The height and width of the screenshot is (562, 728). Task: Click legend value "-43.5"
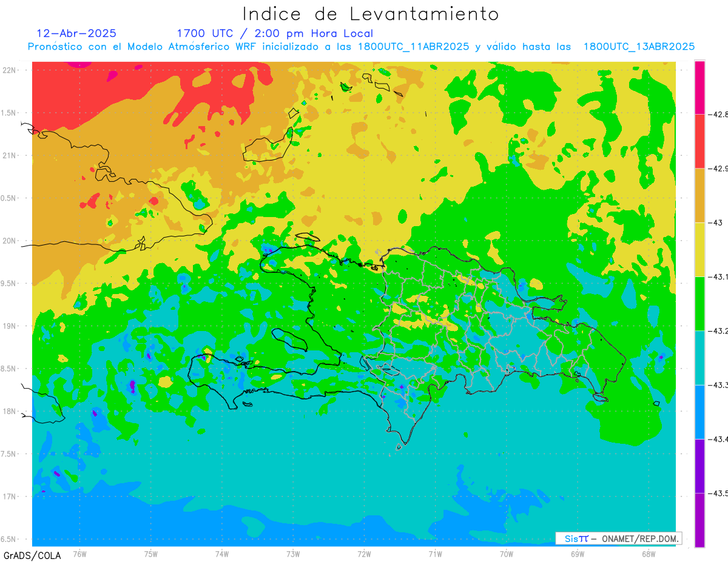tap(718, 493)
